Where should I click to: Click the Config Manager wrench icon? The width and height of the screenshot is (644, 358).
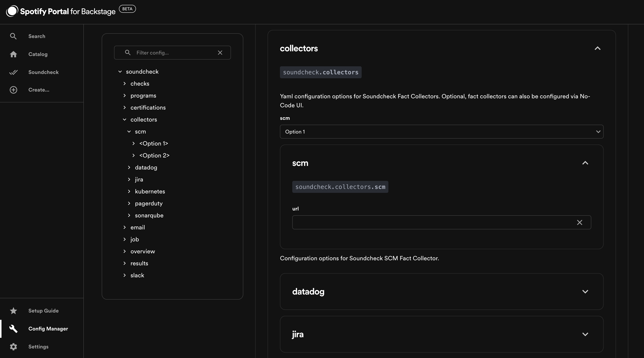coord(13,329)
